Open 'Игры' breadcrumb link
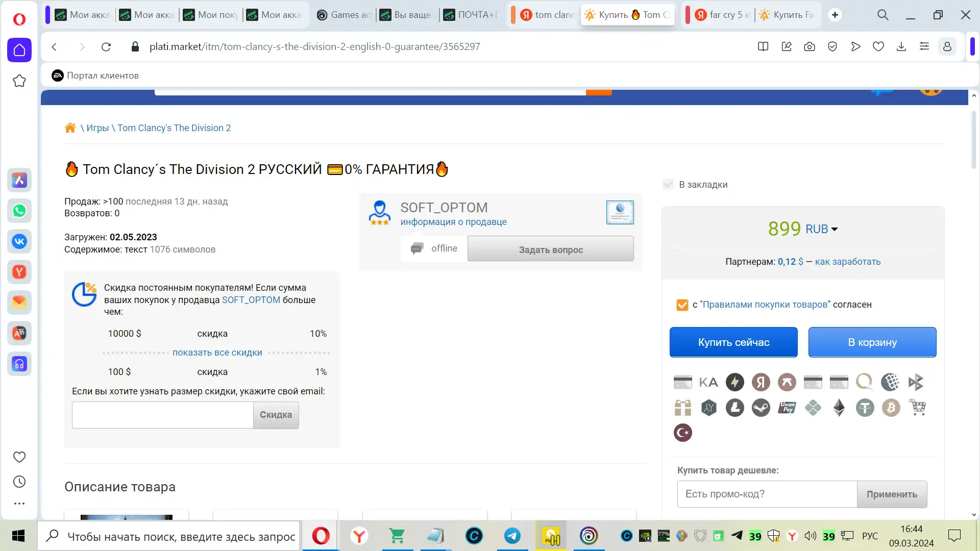 [x=97, y=128]
